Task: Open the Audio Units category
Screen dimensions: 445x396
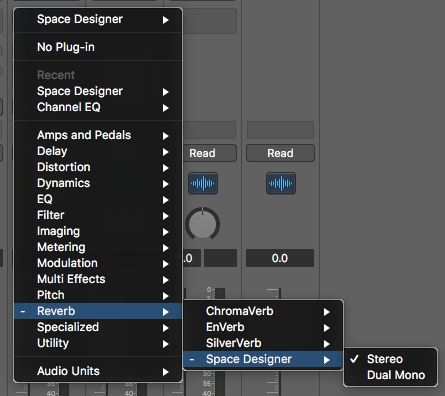Action: tap(98, 371)
